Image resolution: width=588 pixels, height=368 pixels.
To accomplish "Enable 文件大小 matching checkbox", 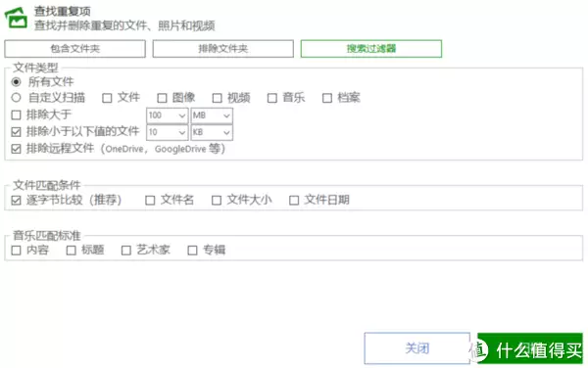I will point(217,201).
